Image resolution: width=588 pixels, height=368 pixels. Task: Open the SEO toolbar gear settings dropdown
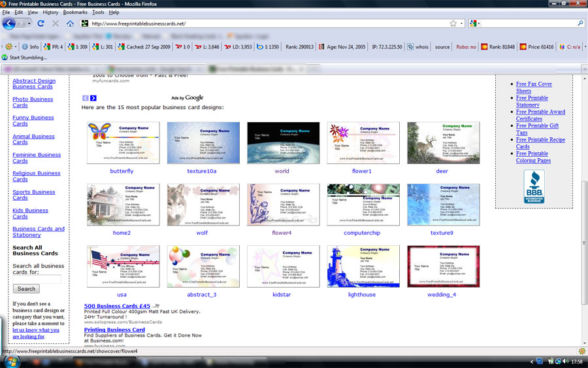(10, 47)
